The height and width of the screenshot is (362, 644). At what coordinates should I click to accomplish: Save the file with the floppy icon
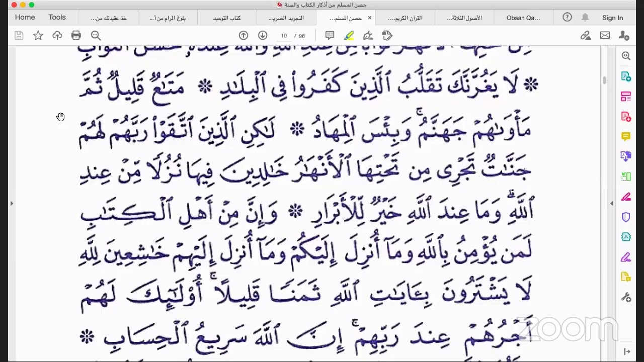click(19, 35)
